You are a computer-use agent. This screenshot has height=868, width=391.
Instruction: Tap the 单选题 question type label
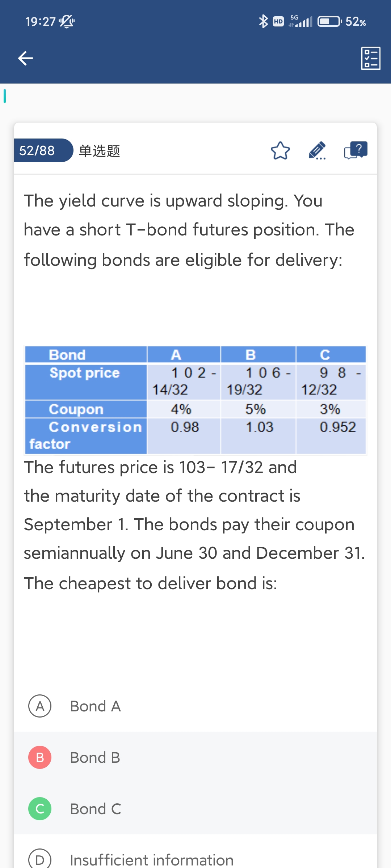click(99, 150)
